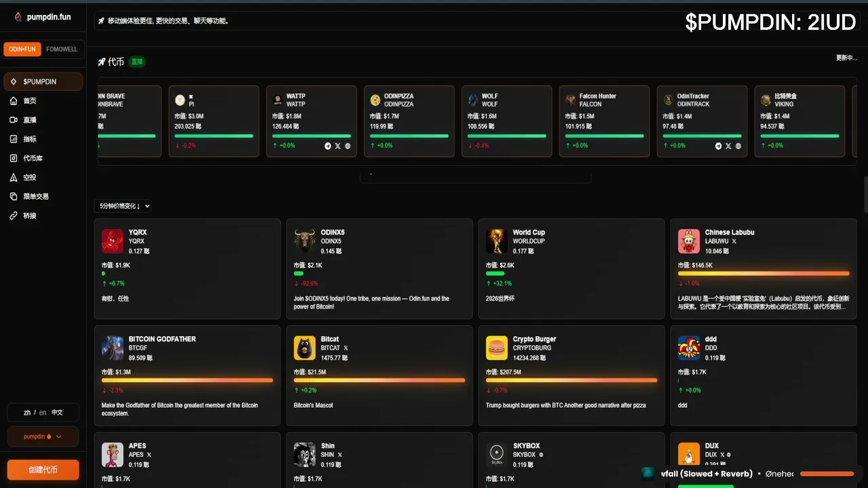Open WATTP card Telegram icon

(328, 146)
